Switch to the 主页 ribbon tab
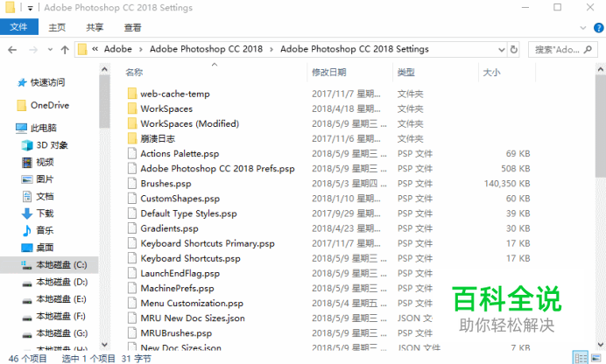Image resolution: width=606 pixels, height=364 pixels. point(57,27)
